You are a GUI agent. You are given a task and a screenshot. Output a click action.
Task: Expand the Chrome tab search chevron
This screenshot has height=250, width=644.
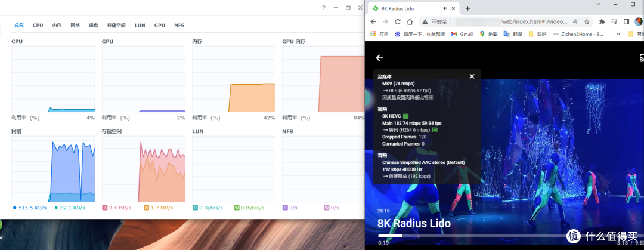[x=599, y=4]
